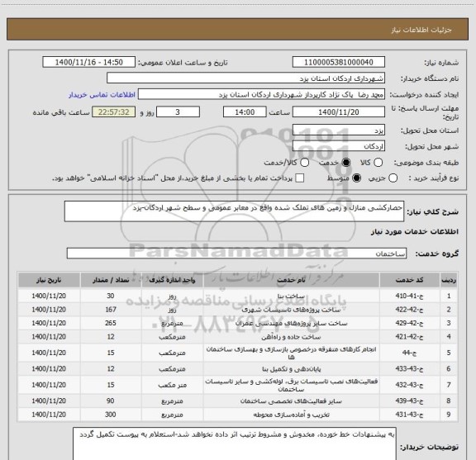
Task: Select service code ج-42-422
Action: pos(409,310)
